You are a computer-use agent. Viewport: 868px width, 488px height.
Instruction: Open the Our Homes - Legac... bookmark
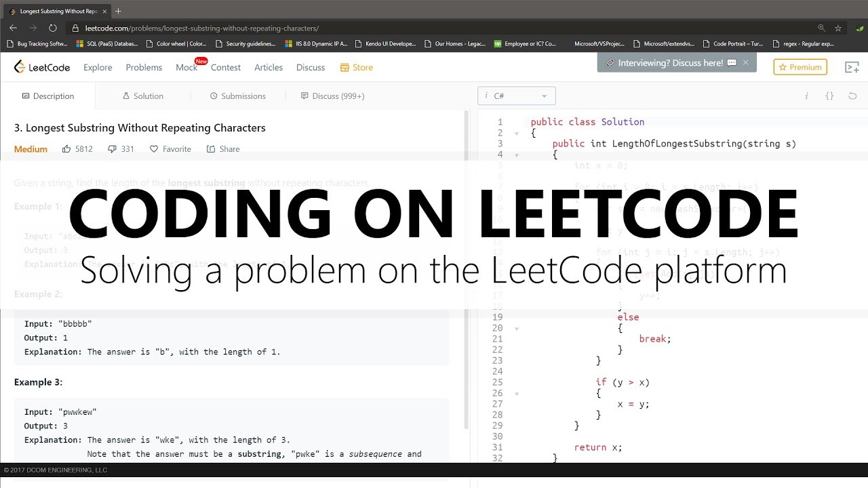[455, 43]
